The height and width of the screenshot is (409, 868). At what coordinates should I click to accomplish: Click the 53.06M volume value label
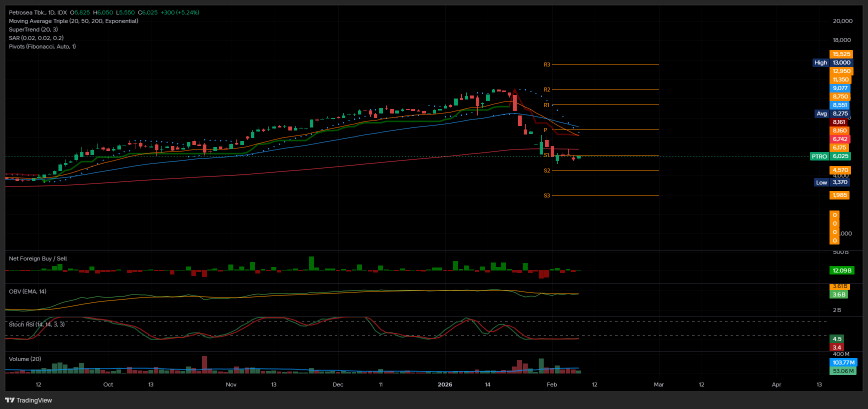[843, 371]
